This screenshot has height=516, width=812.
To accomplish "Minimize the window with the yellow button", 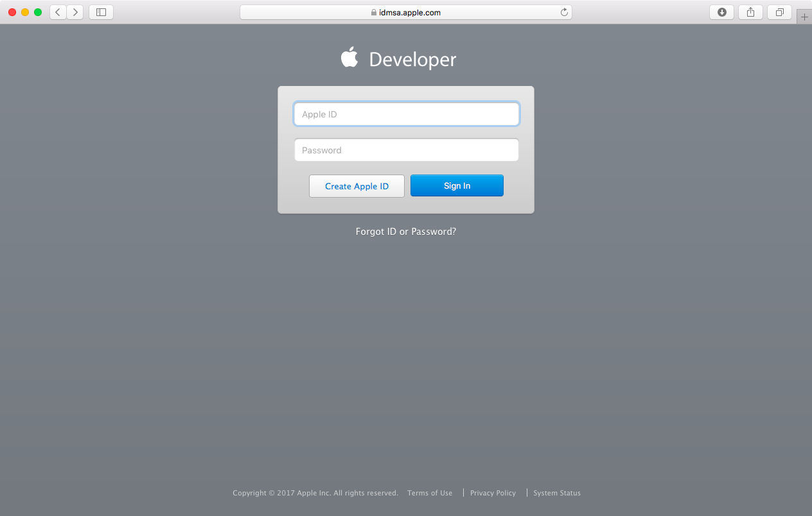I will tap(25, 12).
